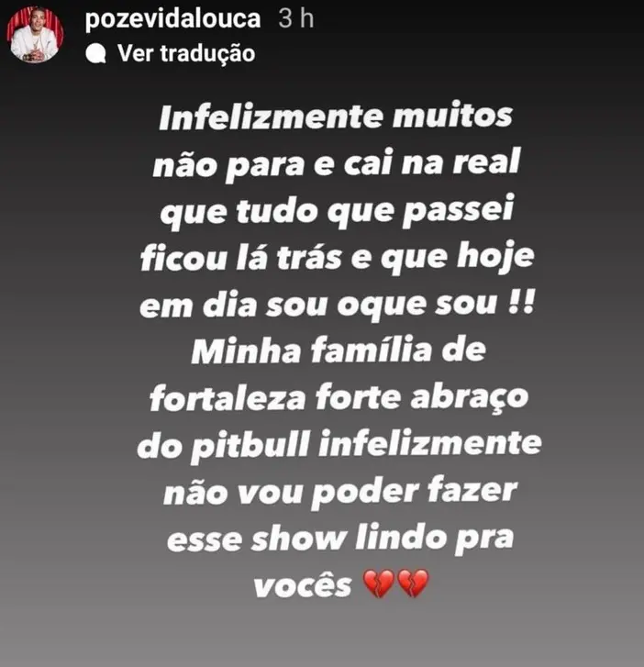Select the word fortaleza in the story
This screenshot has width=644, height=667.
tap(228, 398)
